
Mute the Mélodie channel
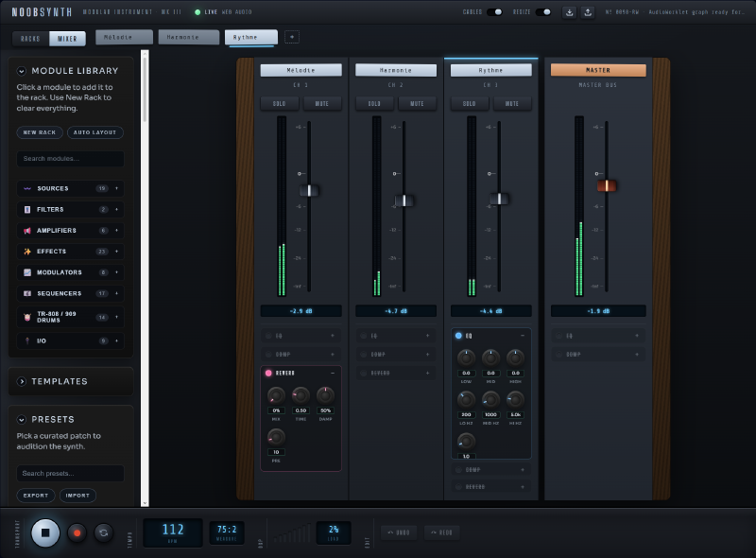[x=321, y=104]
